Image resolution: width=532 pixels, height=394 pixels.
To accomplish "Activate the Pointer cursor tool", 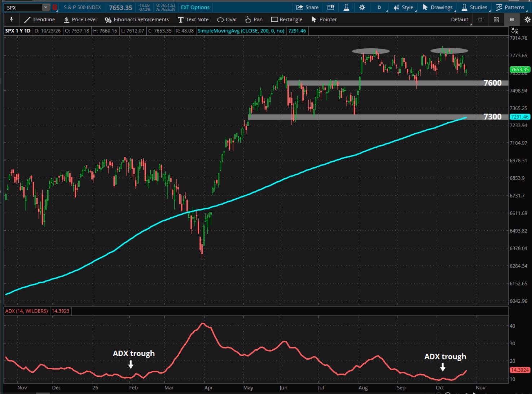I will (x=324, y=19).
